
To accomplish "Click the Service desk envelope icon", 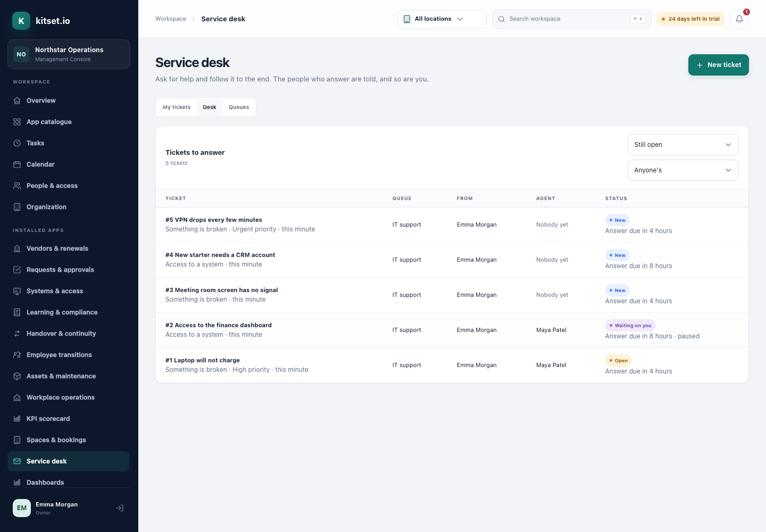I will 17,461.
